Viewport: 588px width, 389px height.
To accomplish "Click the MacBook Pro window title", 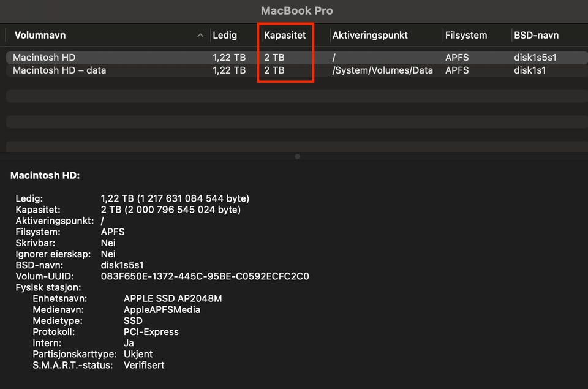I will [x=296, y=10].
